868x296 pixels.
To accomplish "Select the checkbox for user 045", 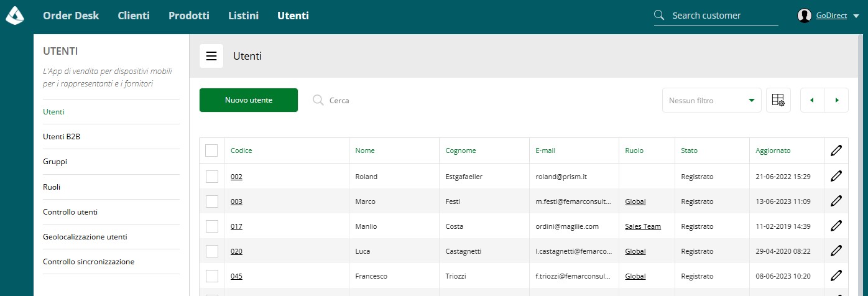I will [211, 276].
